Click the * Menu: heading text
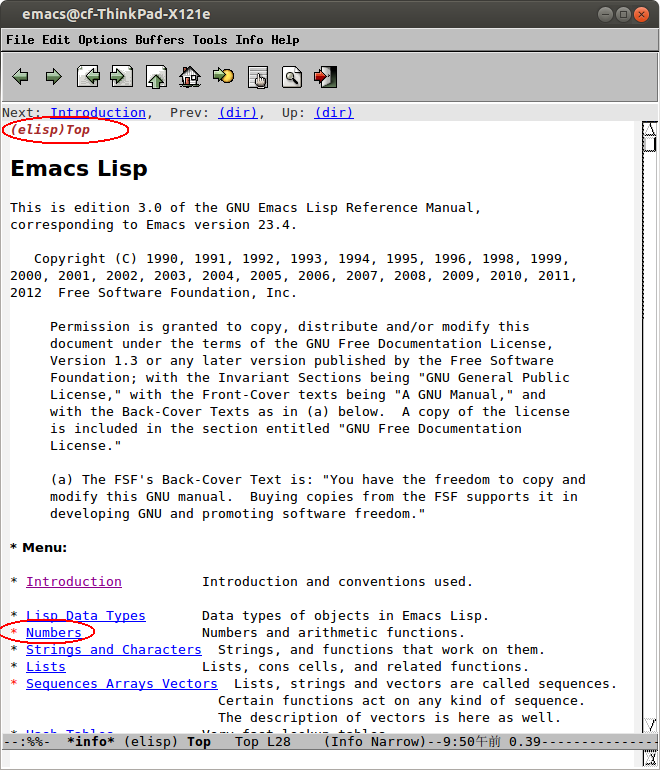 pos(39,548)
